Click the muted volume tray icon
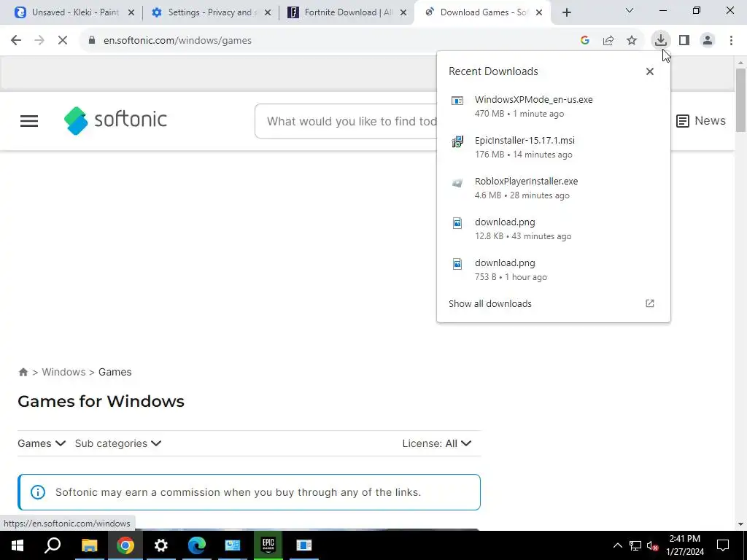 [x=652, y=545]
